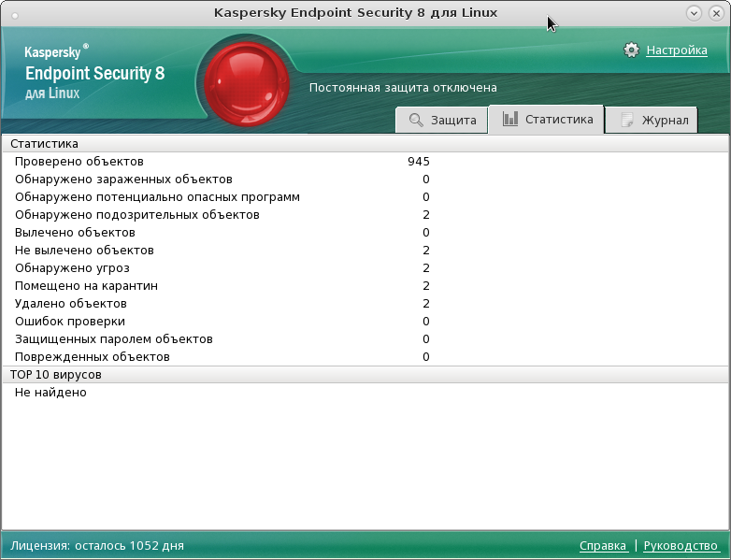Select the Не вылечено объектов row

click(365, 250)
